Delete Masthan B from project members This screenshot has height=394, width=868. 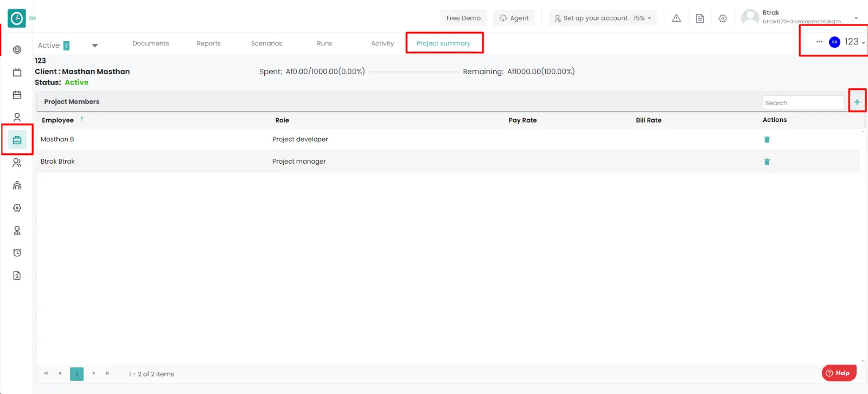(767, 140)
